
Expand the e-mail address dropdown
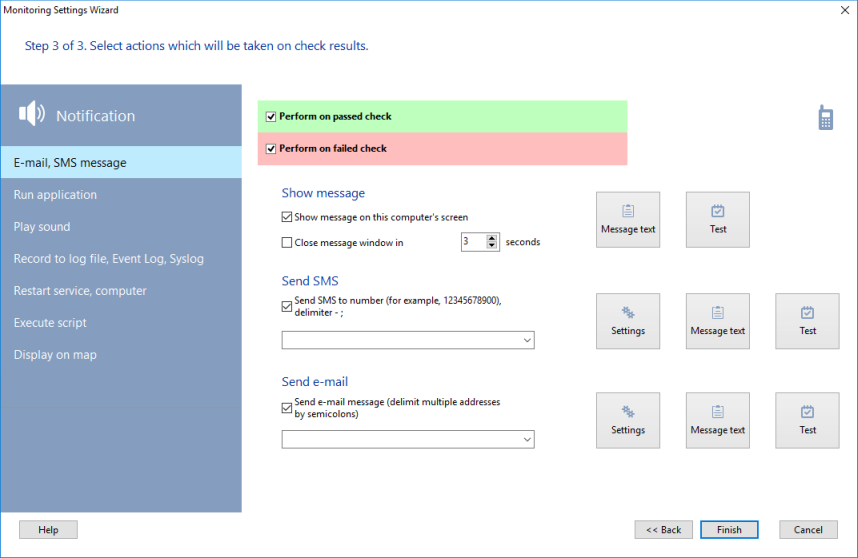(x=527, y=440)
